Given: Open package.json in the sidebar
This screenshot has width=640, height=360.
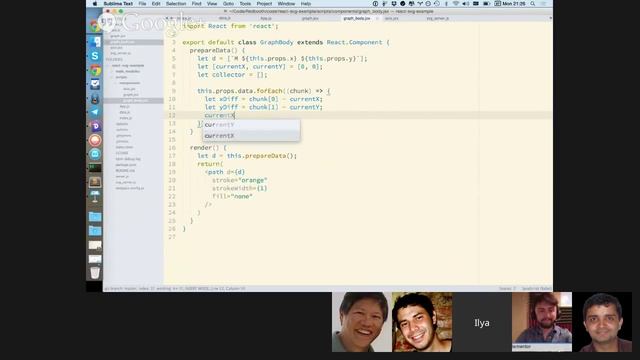Looking at the screenshot, I should pyautogui.click(x=126, y=165).
